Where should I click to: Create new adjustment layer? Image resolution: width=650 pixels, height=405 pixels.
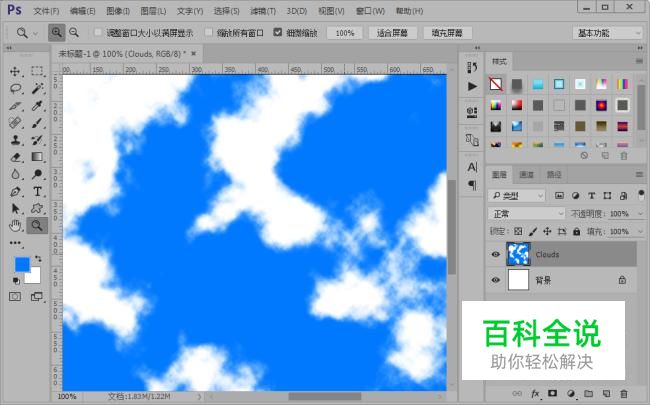[x=571, y=393]
